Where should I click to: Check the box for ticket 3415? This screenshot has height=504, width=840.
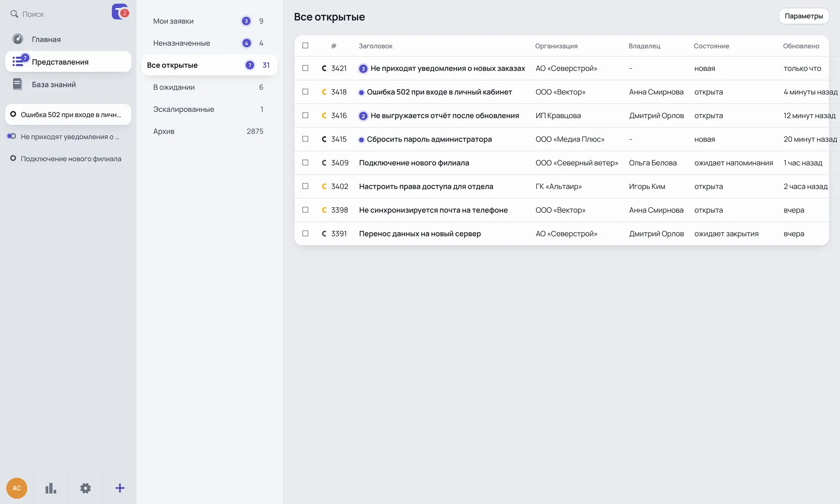pos(305,139)
